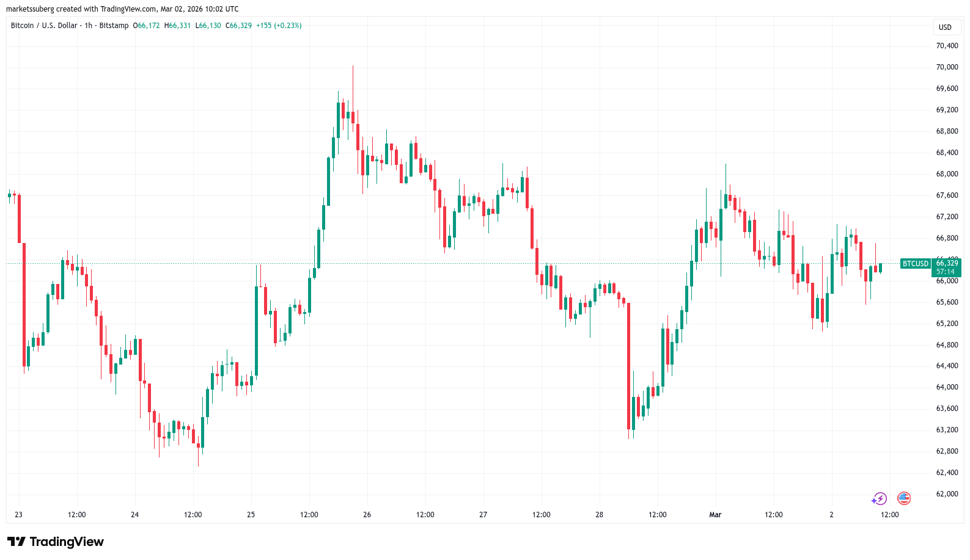Click the purple lightning bolt icon
The width and height of the screenshot is (970, 560).
(879, 499)
